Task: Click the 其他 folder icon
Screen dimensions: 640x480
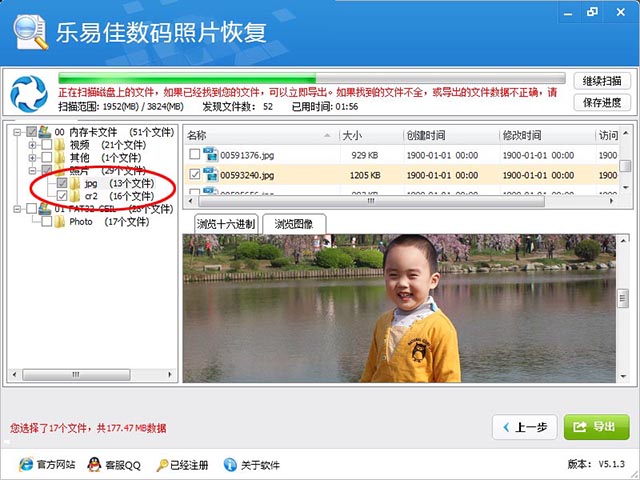Action: point(60,157)
